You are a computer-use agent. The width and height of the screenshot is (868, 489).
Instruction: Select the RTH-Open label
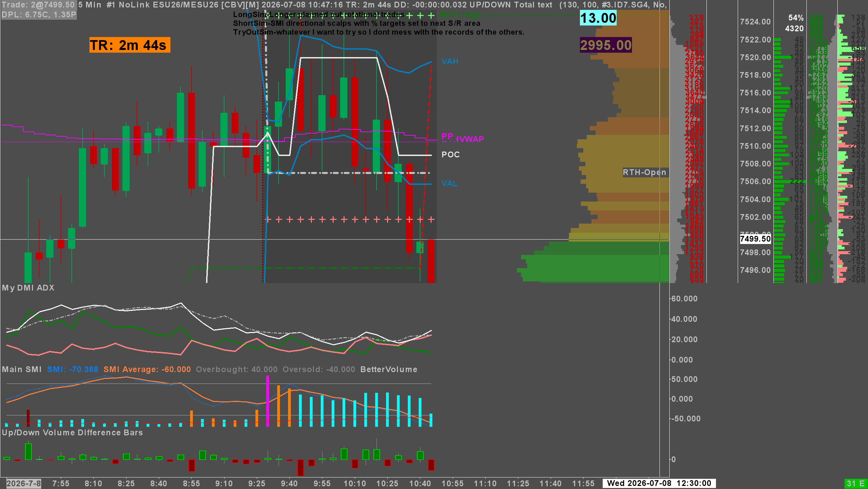click(x=644, y=172)
